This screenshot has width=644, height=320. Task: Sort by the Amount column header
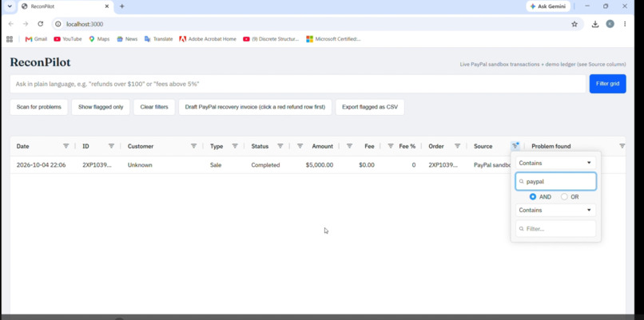[x=323, y=146]
